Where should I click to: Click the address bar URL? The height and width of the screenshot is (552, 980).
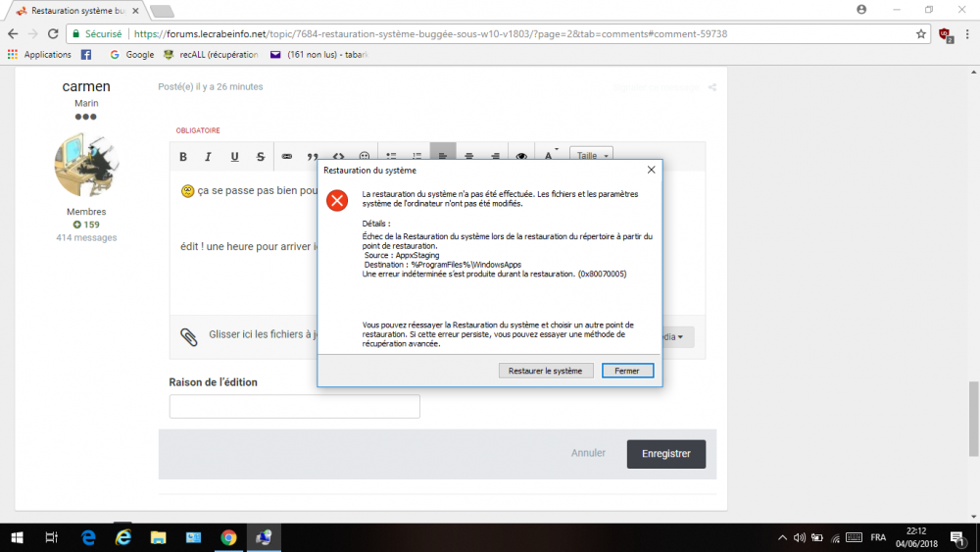[430, 33]
